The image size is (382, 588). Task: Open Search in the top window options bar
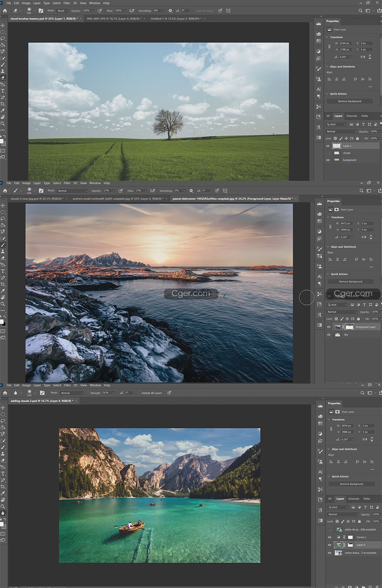click(361, 10)
